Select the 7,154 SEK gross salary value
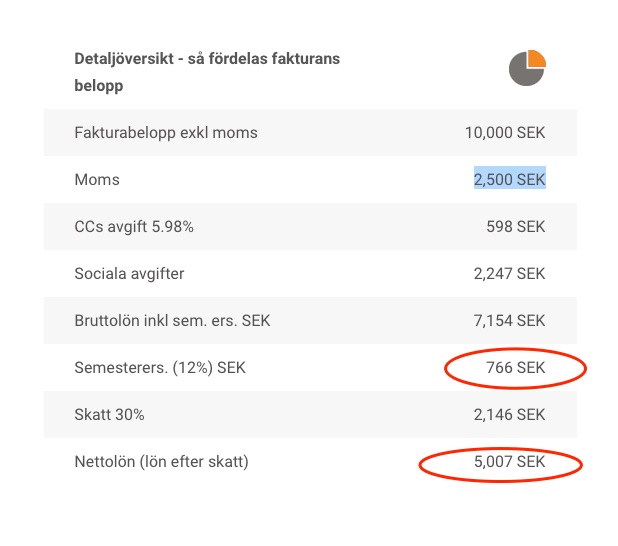 pos(510,321)
